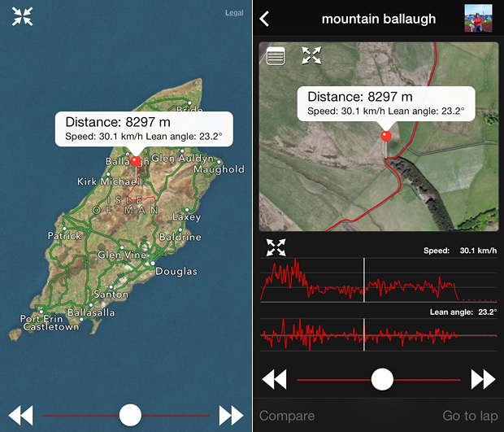Screen dimensions: 504x432
Task: Tap the red location pin on island map
Action: (x=136, y=161)
